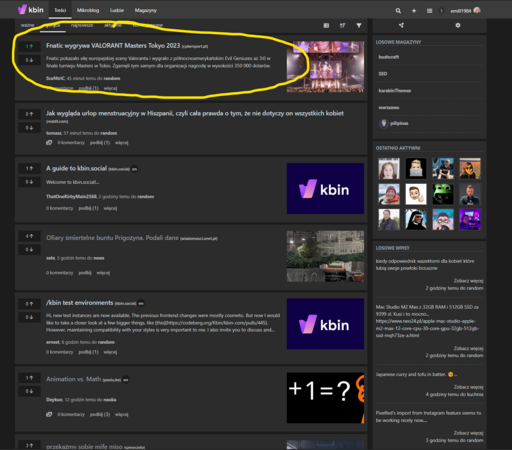Expand więcej on the Fnatic post
This screenshot has width=512, height=450.
tap(110, 88)
